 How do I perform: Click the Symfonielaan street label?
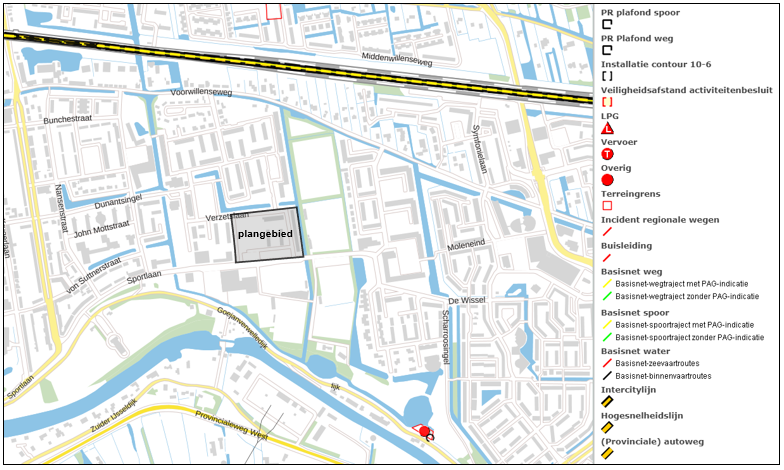480,149
